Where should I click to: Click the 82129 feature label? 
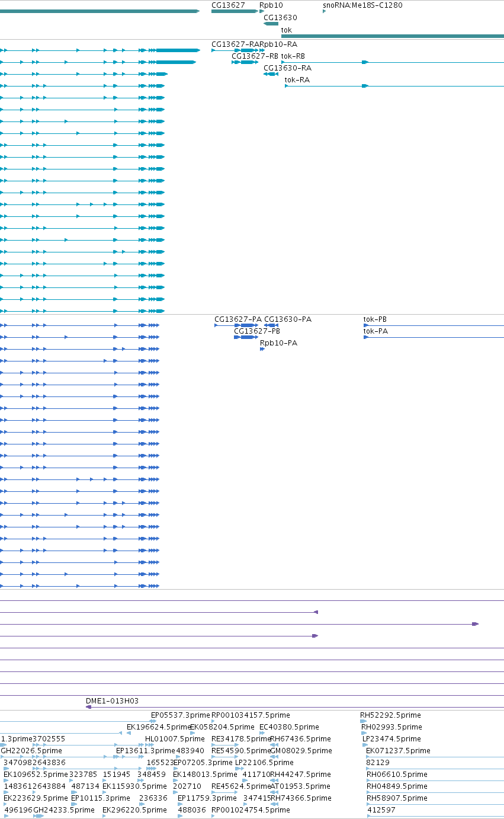[378, 762]
